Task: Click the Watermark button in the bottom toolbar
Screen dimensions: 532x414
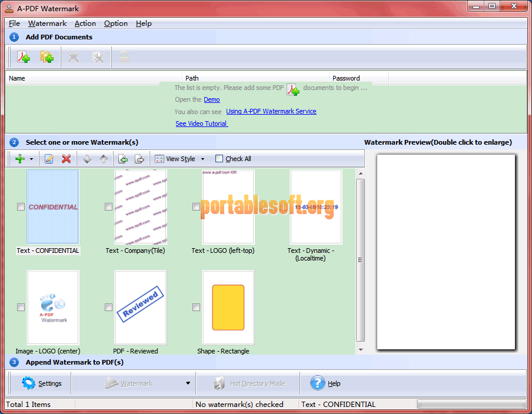Action: pos(129,383)
